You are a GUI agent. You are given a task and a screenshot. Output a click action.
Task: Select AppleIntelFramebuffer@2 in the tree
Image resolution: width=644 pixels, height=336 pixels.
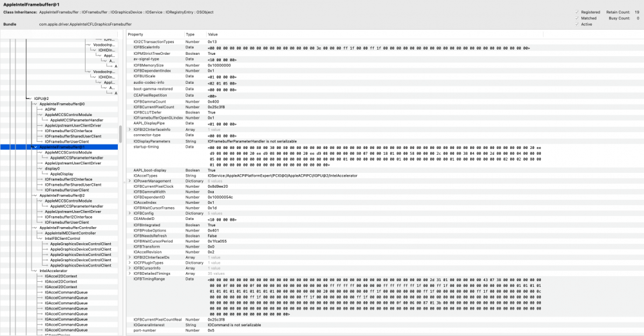(x=62, y=196)
